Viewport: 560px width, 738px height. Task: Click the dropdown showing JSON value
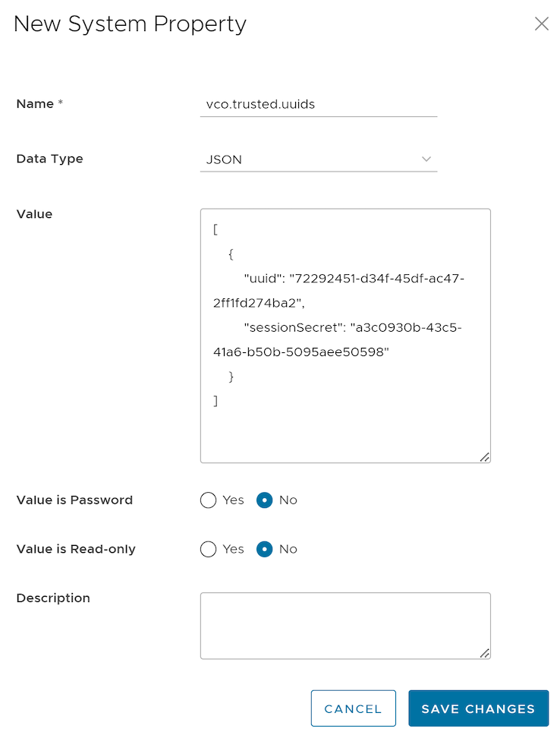(x=319, y=159)
